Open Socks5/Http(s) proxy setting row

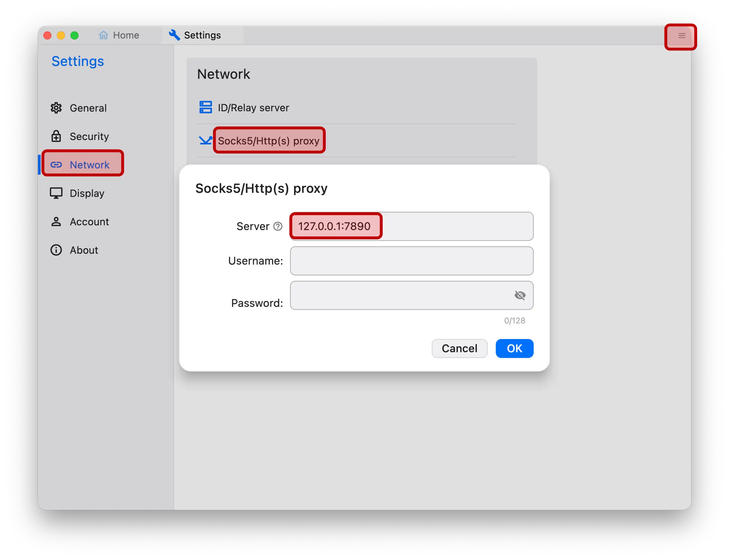[x=269, y=141]
